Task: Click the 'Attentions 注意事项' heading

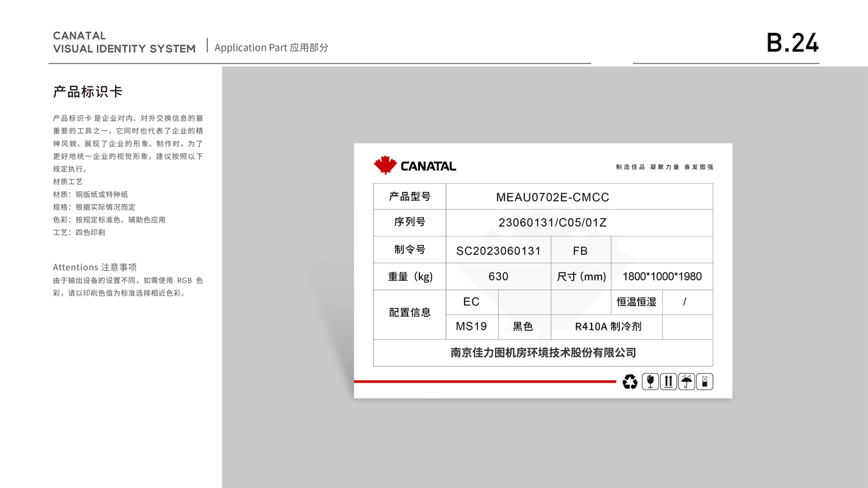Action: click(x=95, y=268)
